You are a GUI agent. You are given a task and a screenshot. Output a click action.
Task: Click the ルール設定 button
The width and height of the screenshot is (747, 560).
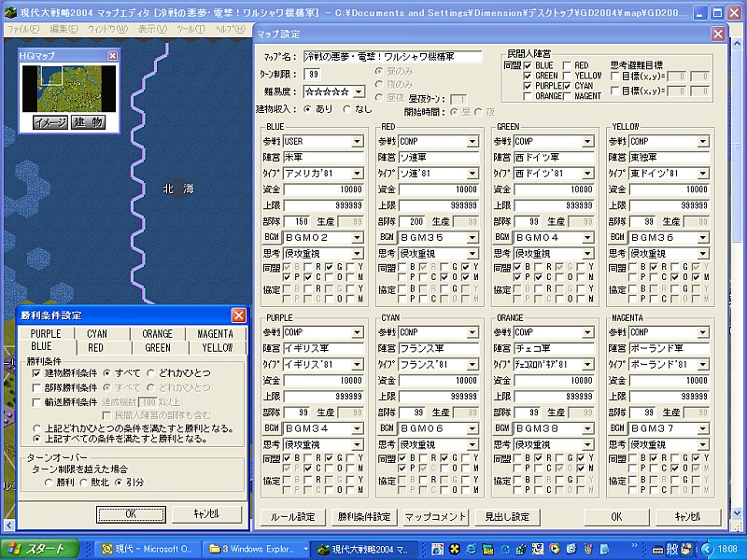292,517
